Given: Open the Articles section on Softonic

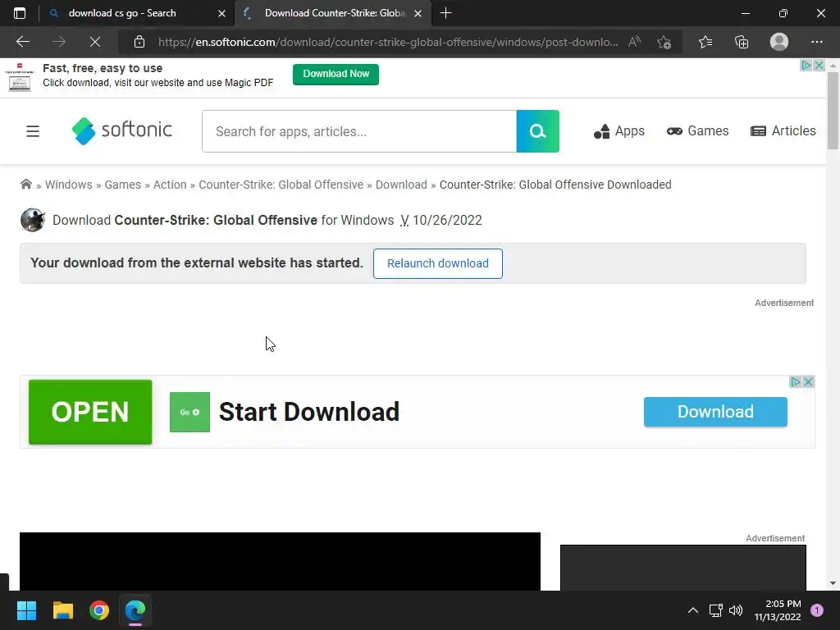Looking at the screenshot, I should pos(783,131).
